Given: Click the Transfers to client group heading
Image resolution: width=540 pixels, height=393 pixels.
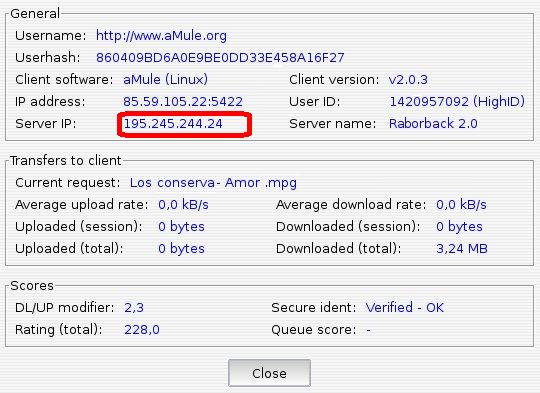Looking at the screenshot, I should (x=65, y=161).
